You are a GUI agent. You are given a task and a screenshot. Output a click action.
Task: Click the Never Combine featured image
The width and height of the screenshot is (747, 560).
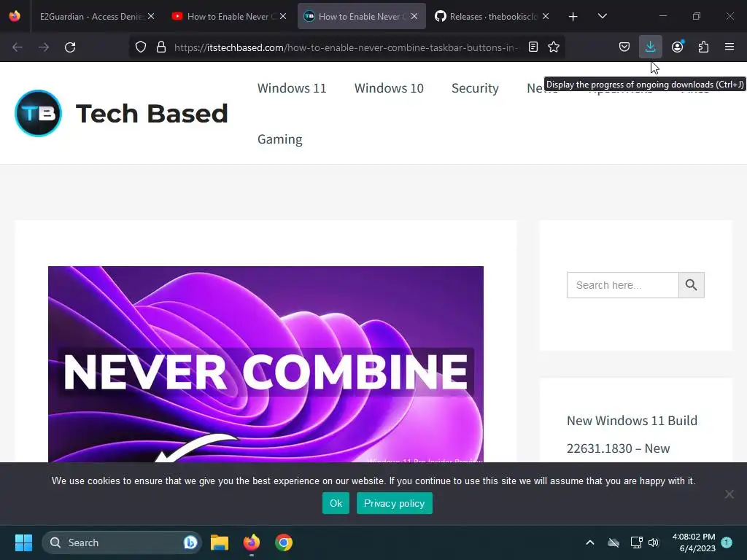coord(266,365)
